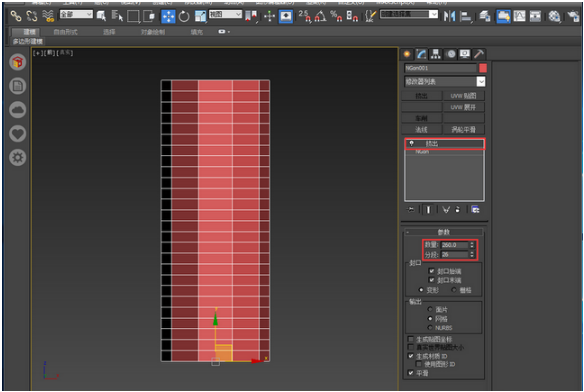Click the Mirror tool icon
The height and width of the screenshot is (392, 584).
point(450,16)
